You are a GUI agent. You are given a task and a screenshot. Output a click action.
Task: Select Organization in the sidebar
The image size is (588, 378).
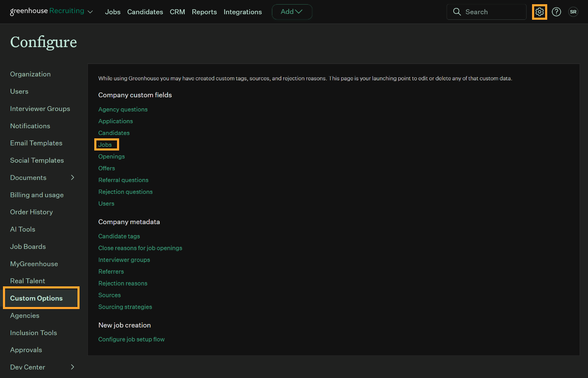click(x=30, y=74)
